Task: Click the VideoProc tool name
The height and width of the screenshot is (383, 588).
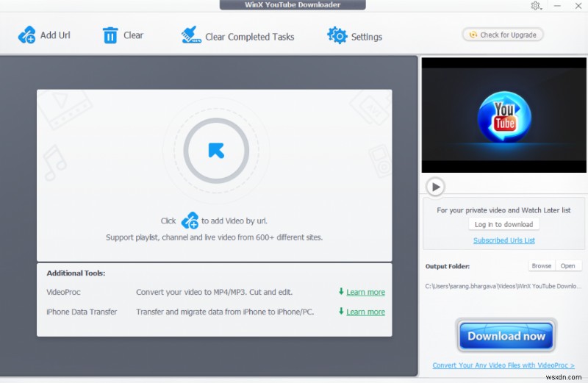Action: (x=63, y=292)
